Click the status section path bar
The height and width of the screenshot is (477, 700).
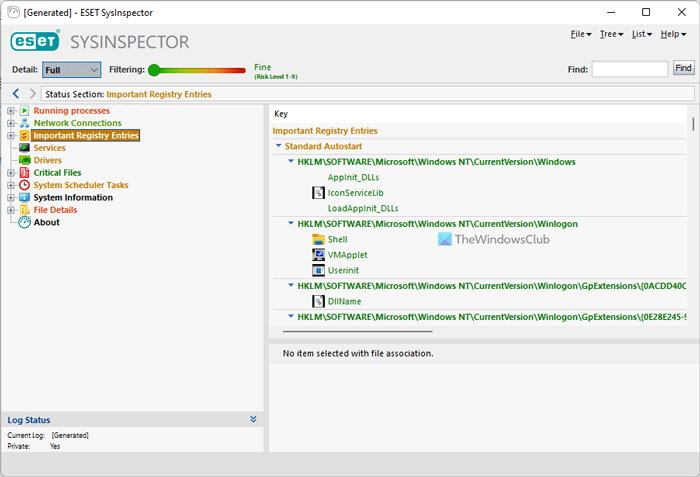pyautogui.click(x=368, y=94)
